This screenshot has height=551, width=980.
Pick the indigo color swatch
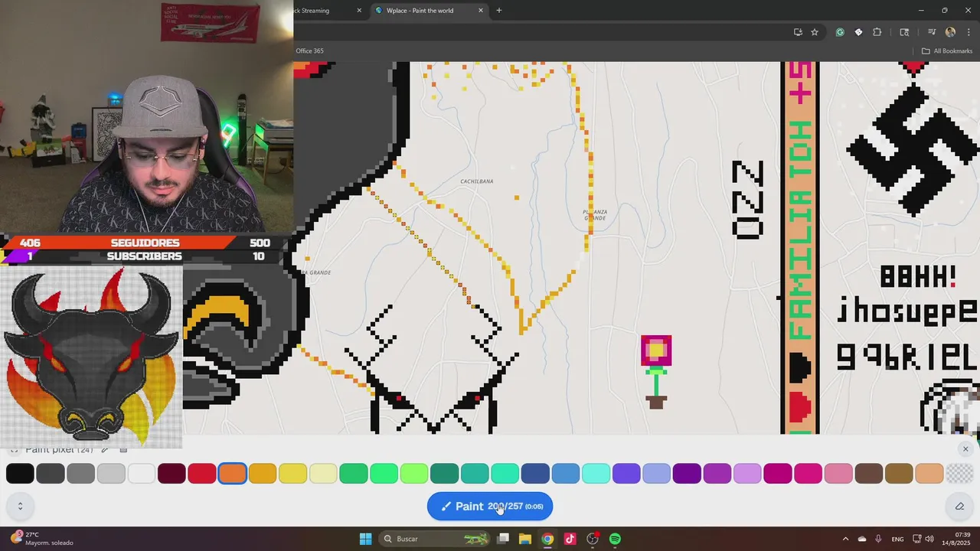626,474
